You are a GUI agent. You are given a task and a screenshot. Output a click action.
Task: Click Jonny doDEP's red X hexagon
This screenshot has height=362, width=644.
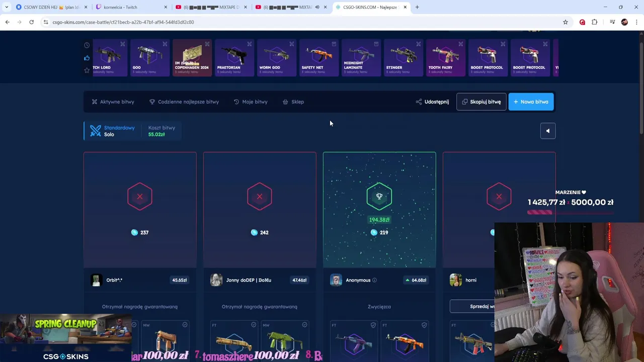[x=260, y=197]
